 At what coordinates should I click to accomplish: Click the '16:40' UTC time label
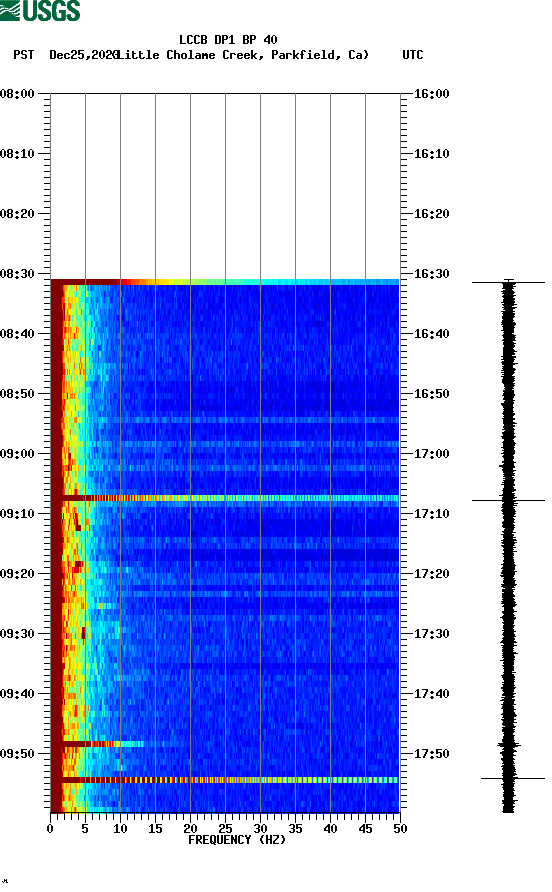[x=431, y=333]
